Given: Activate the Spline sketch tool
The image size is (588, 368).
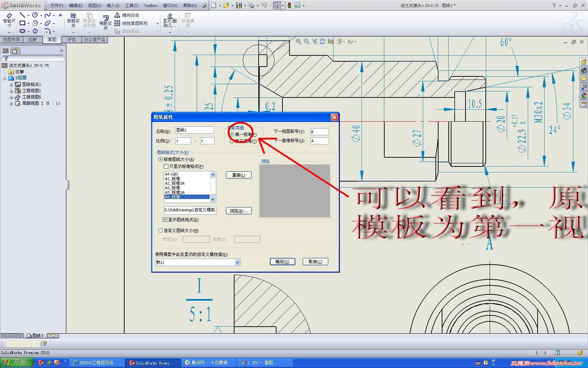Looking at the screenshot, I should click(x=48, y=15).
